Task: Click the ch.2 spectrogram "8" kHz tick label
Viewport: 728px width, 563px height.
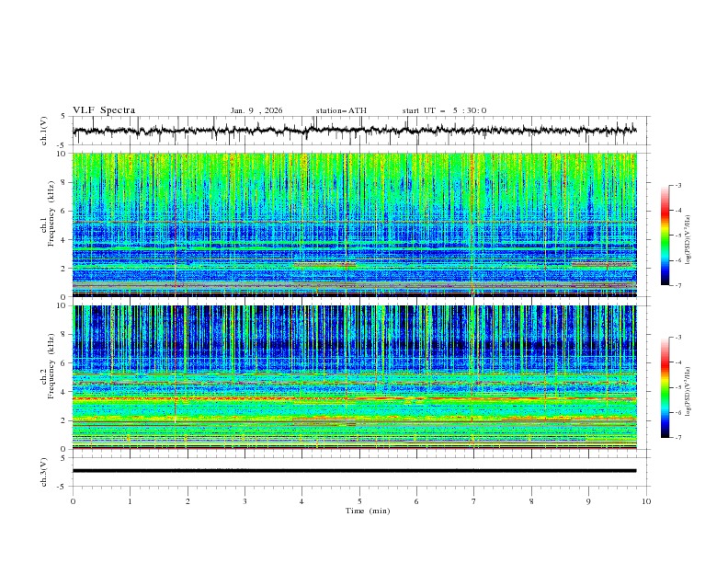Action: pyautogui.click(x=64, y=335)
